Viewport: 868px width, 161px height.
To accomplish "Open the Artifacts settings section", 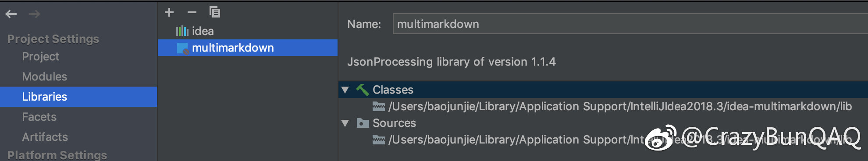I will pos(45,137).
